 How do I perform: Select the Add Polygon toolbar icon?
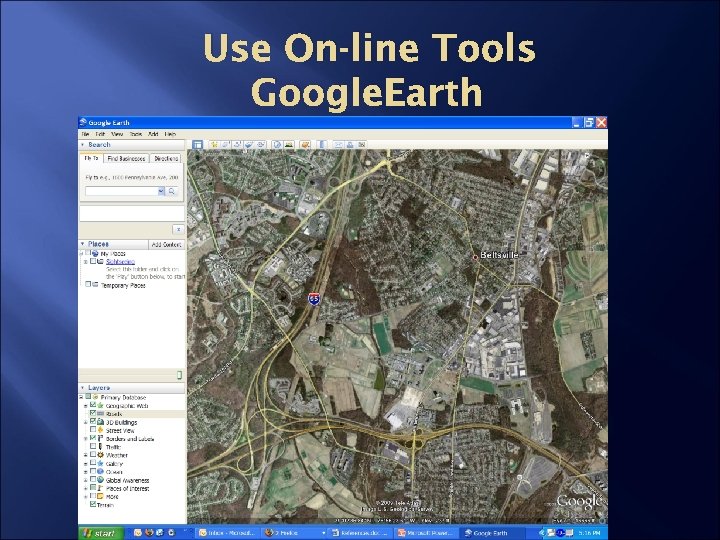point(225,145)
